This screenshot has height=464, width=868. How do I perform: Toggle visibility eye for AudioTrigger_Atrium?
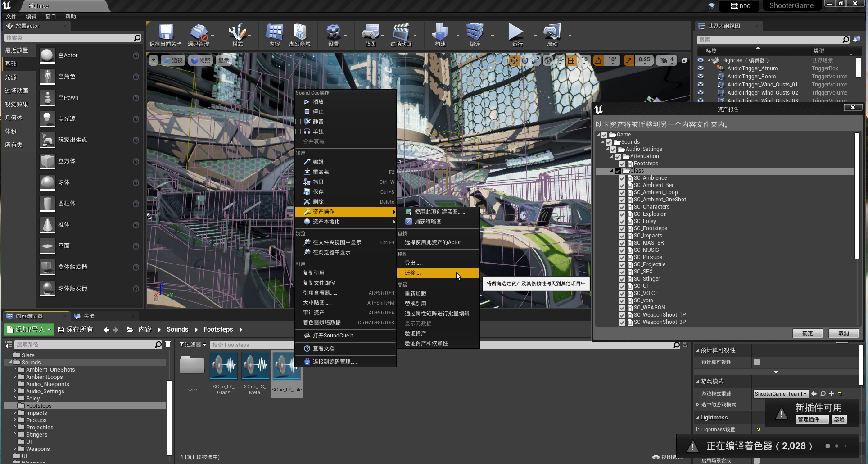pos(701,68)
